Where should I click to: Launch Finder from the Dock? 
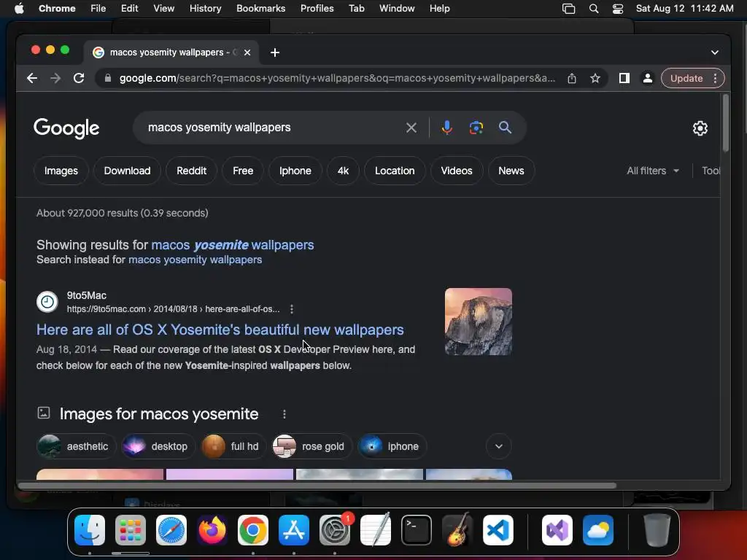coord(90,530)
